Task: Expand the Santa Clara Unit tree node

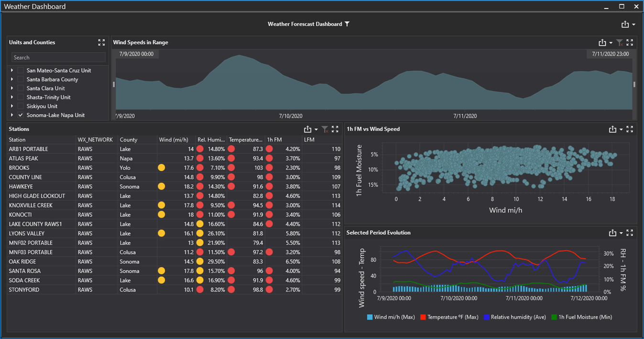Action: tap(11, 88)
